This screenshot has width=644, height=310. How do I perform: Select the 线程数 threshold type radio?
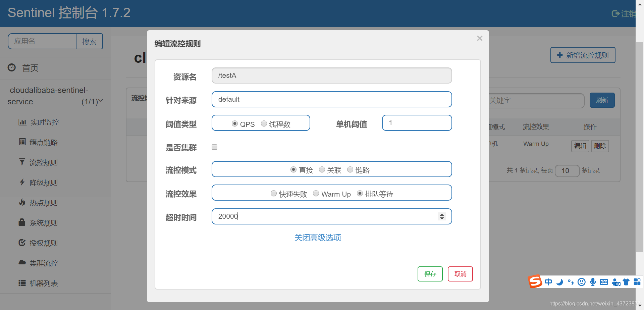point(264,124)
